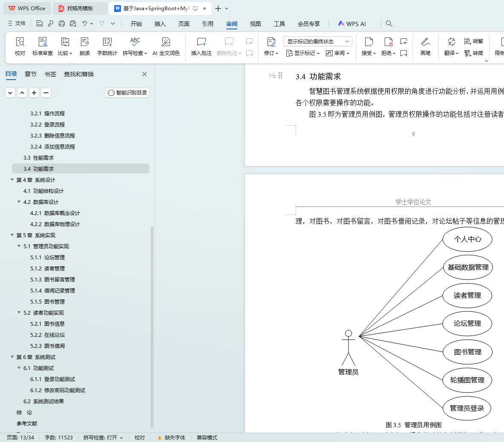Go to 3.2.2 登录流程 in outline

point(48,124)
